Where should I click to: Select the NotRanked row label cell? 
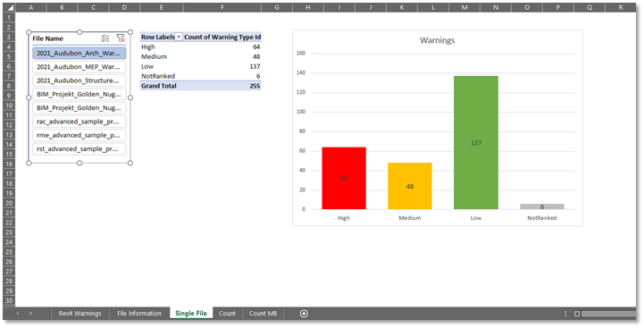[x=161, y=76]
